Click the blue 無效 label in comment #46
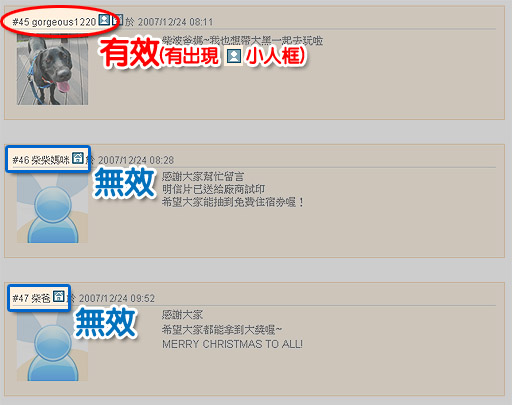 coord(124,182)
